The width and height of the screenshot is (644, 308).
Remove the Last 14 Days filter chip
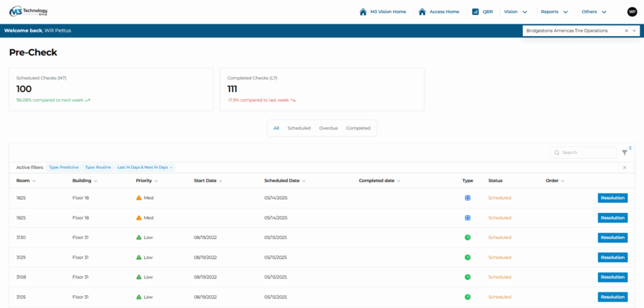pos(171,168)
